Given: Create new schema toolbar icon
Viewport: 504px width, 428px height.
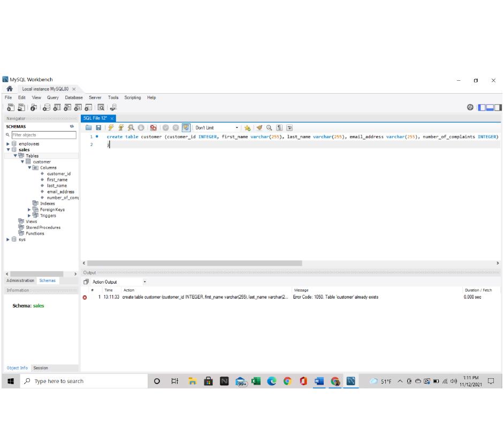Looking at the screenshot, I should [x=47, y=108].
